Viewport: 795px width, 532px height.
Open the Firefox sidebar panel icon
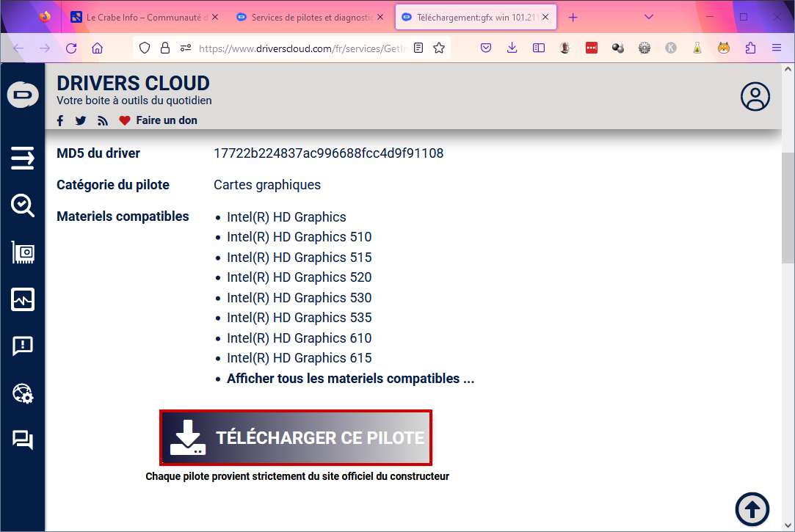pos(539,48)
